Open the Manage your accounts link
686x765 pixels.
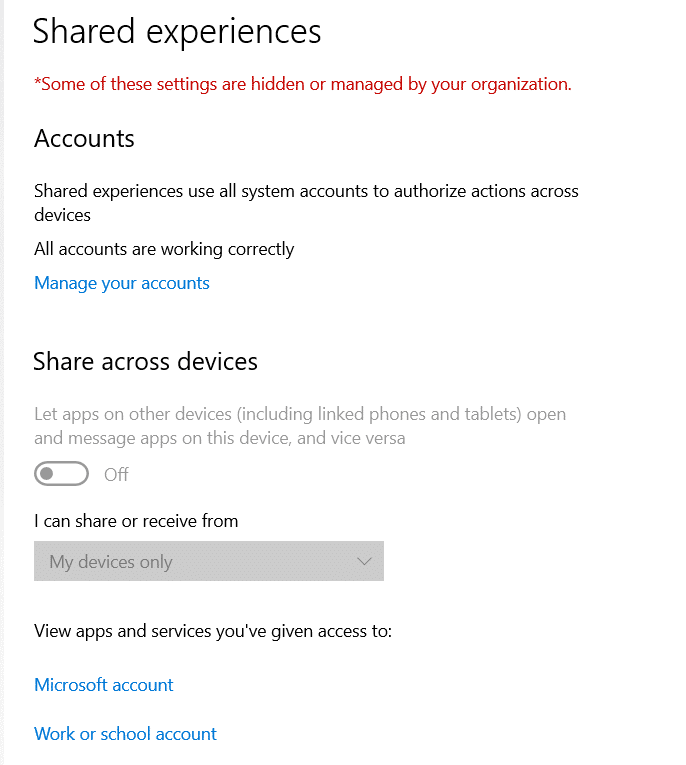121,283
